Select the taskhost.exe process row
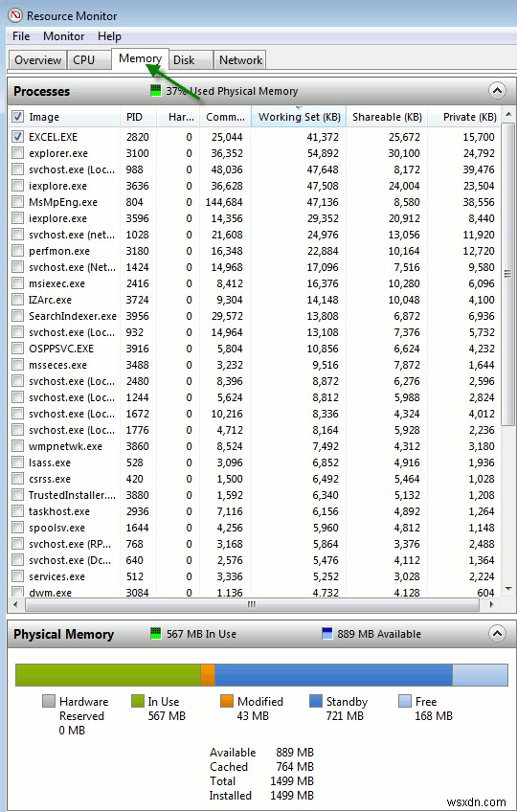This screenshot has width=517, height=812. click(255, 511)
